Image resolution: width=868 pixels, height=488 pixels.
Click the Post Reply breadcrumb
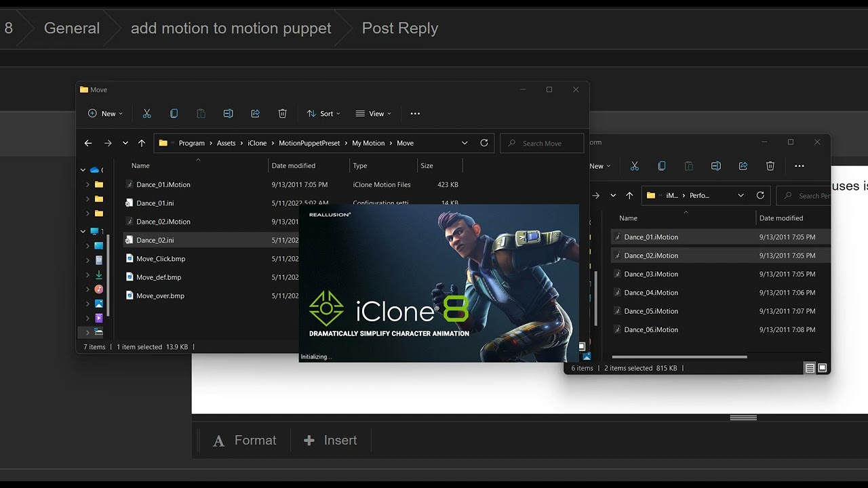[x=400, y=28]
